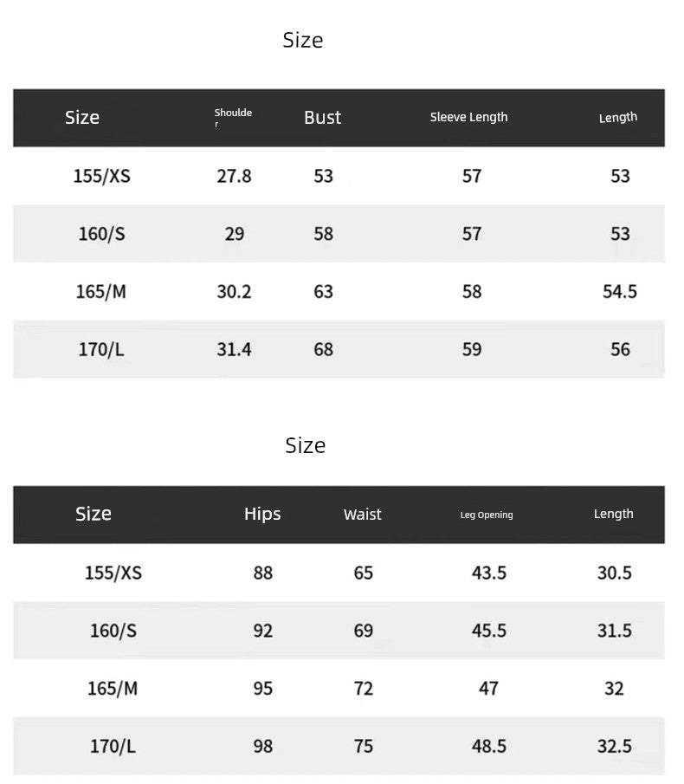Viewport: 684px width, 784px height.
Task: Select the Leg Opening column header
Action: click(x=487, y=515)
